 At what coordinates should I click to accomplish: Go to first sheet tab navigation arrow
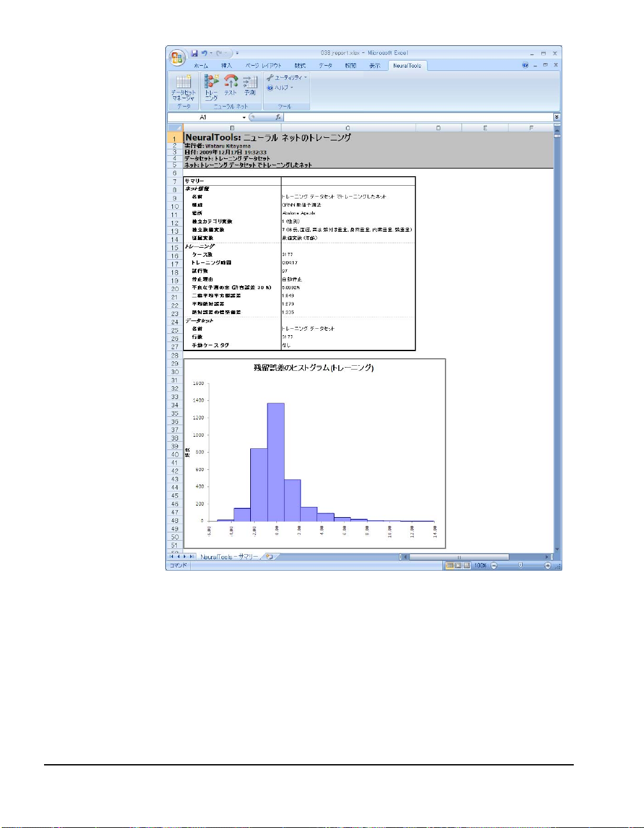click(171, 557)
